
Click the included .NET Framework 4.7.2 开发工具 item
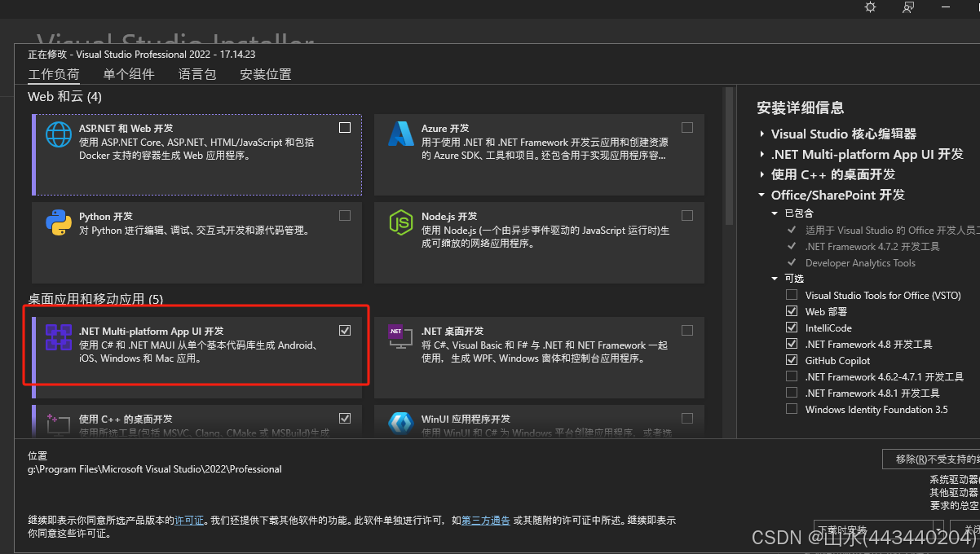872,247
